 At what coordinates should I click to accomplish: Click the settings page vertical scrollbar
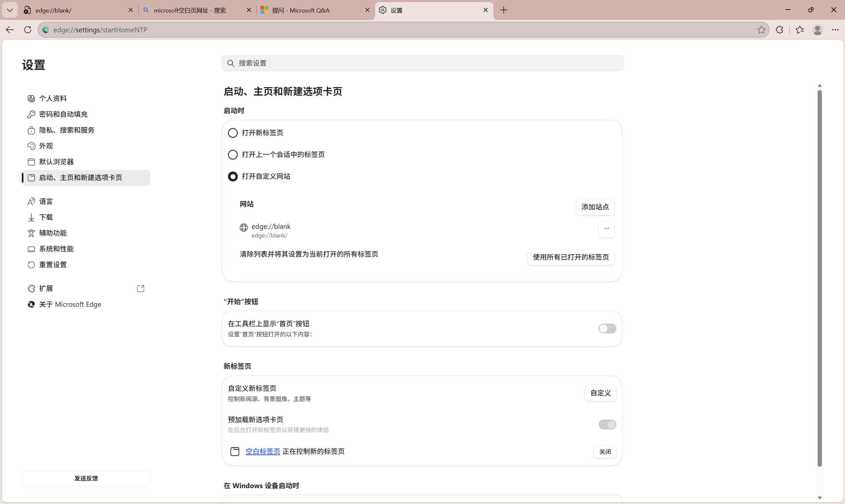point(820,278)
